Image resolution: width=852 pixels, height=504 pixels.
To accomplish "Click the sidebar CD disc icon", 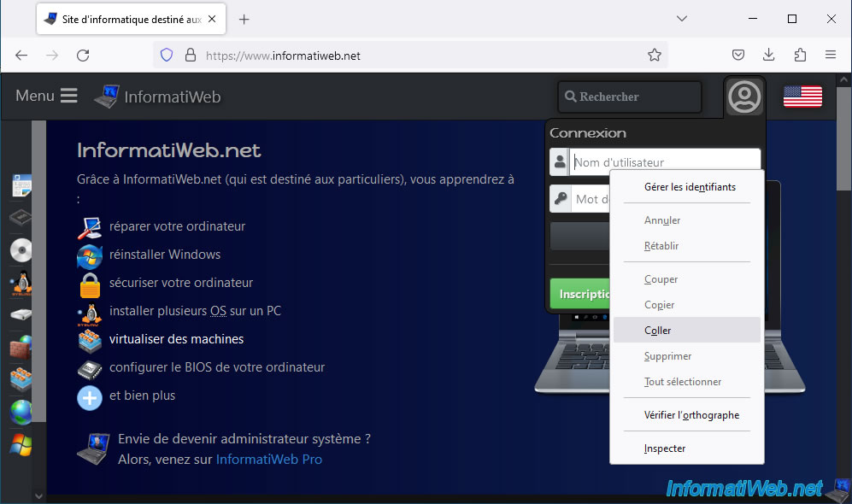I will (x=21, y=250).
